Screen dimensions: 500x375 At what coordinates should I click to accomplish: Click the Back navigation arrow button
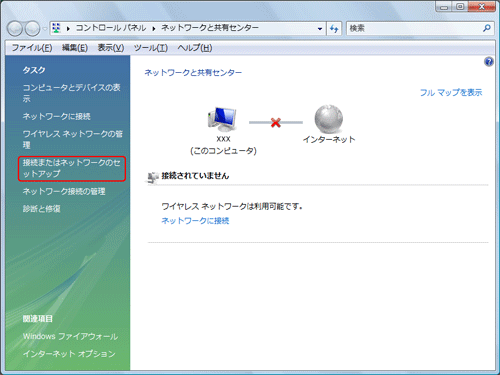click(15, 29)
